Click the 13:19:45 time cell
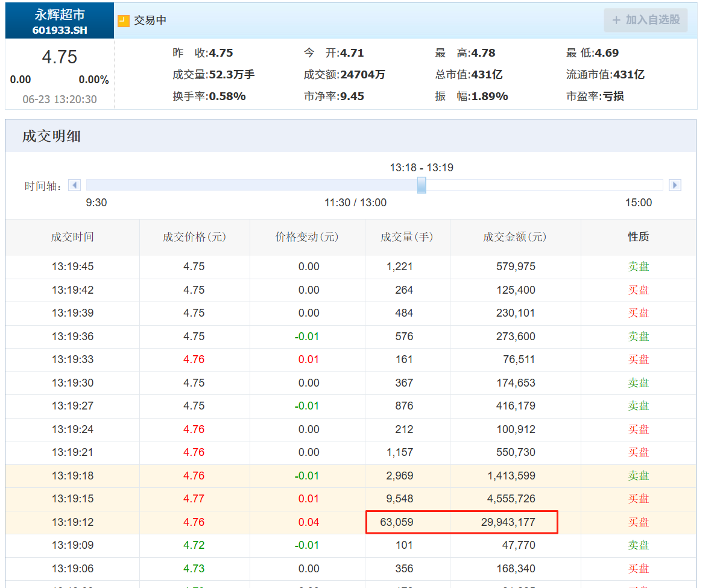Screen dimensions: 723x588 pyautogui.click(x=72, y=267)
